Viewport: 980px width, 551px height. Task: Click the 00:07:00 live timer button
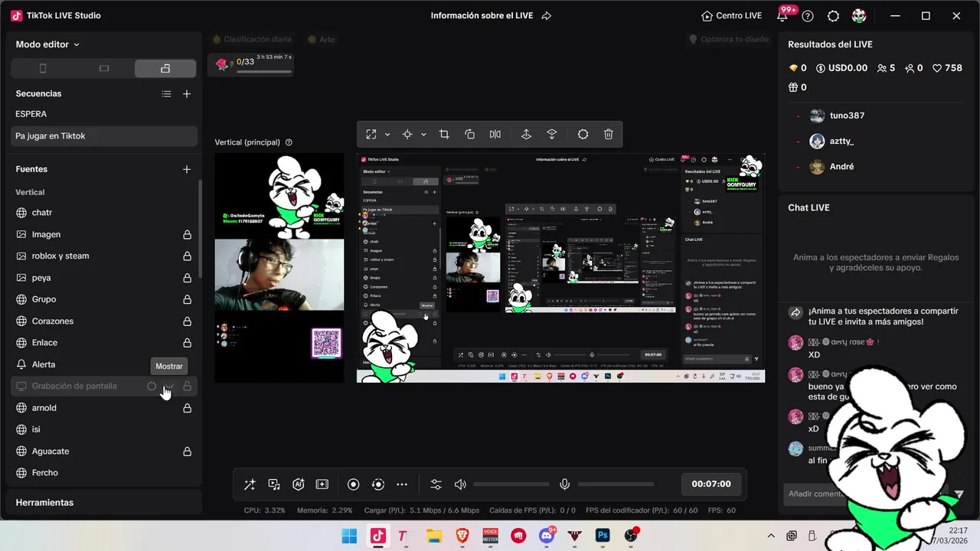[x=711, y=484]
